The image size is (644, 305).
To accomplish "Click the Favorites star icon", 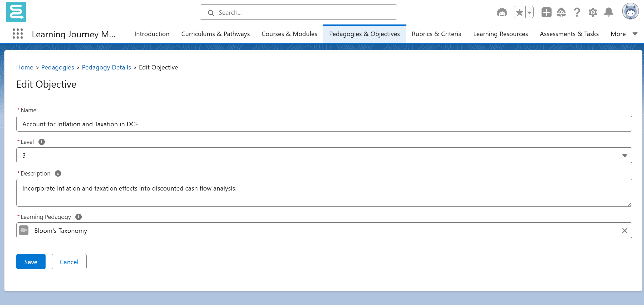I will 519,12.
